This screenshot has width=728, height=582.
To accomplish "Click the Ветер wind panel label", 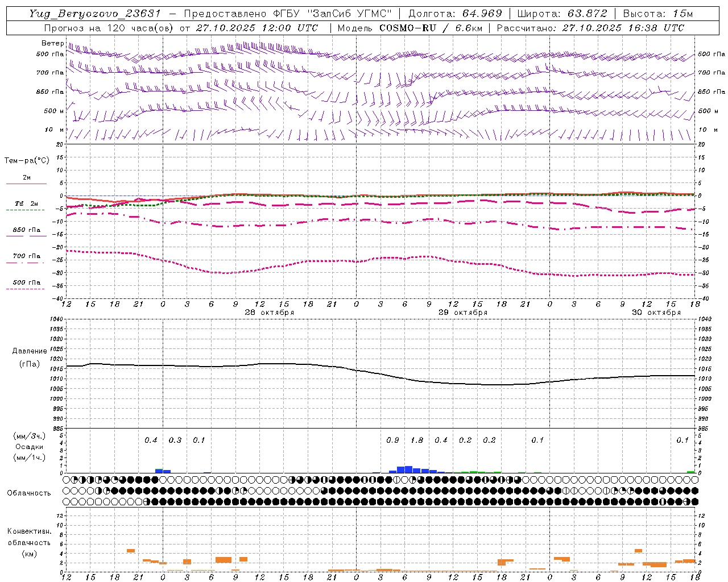I will tap(52, 43).
